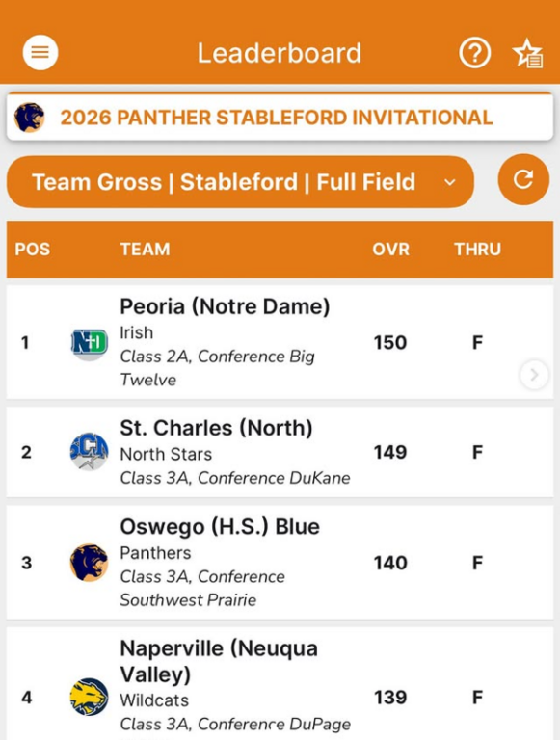Click the dropdown chevron arrow in the format selector
The image size is (560, 740).
pyautogui.click(x=450, y=182)
